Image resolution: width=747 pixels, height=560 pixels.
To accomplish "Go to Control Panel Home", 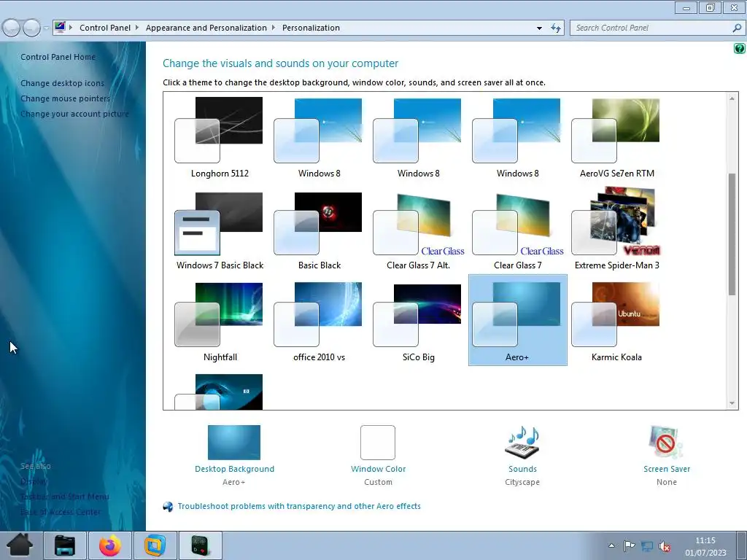I will 58,57.
